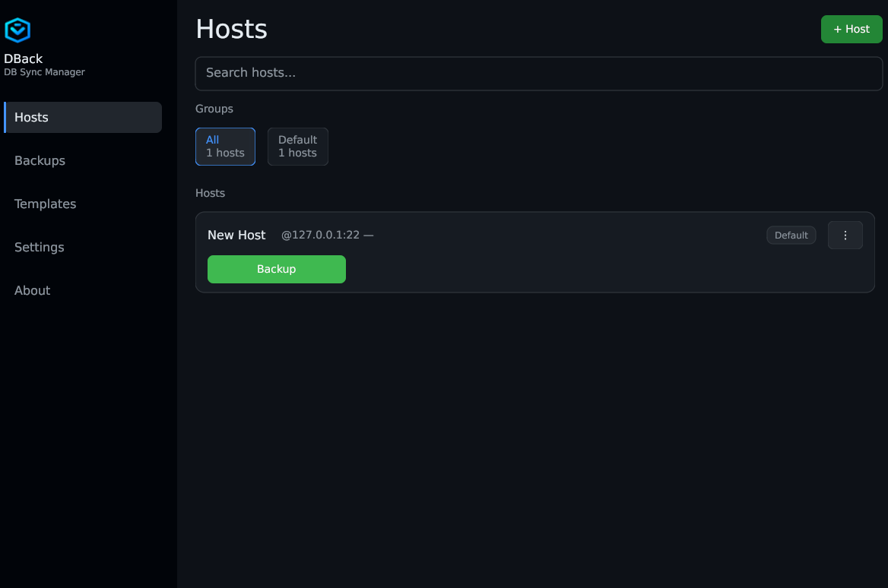888x588 pixels.
Task: Start Backup for New Host
Action: [x=277, y=270]
